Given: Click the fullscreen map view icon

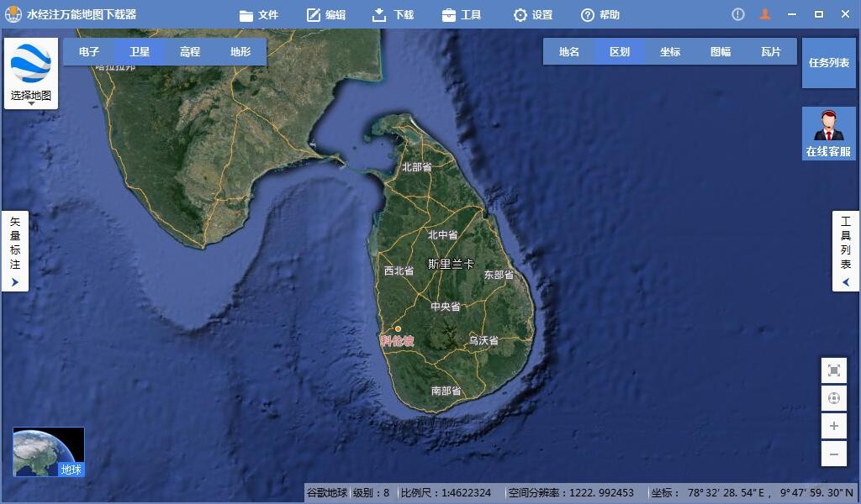Looking at the screenshot, I should 833,370.
